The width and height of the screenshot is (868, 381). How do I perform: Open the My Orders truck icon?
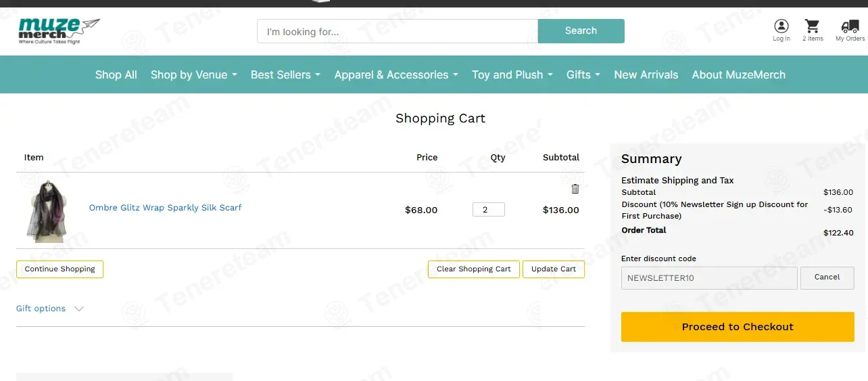click(850, 30)
